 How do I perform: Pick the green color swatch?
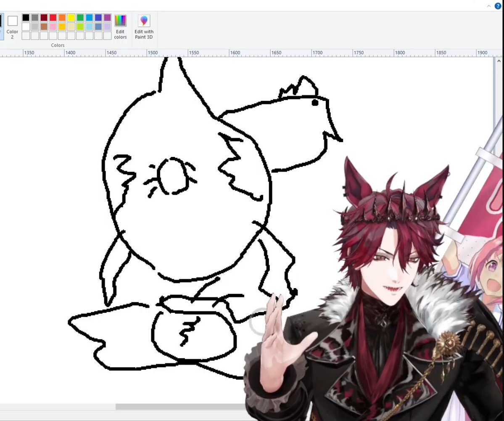point(80,18)
